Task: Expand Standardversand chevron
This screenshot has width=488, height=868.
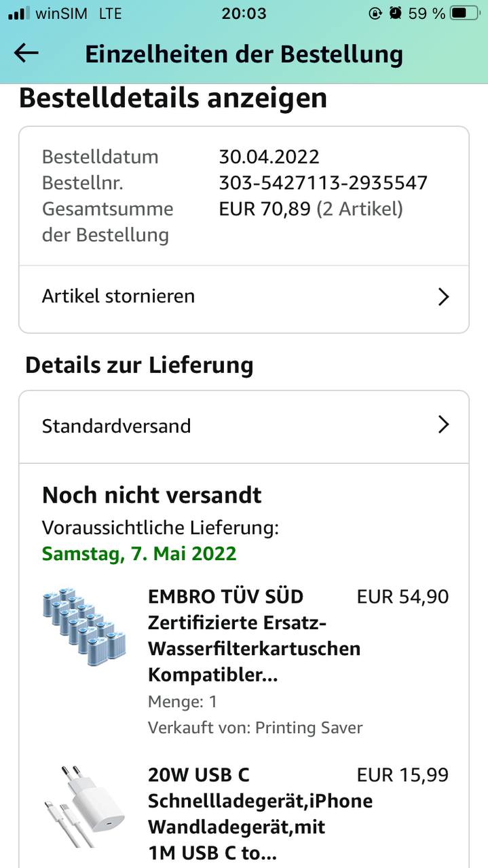Action: pos(443,425)
